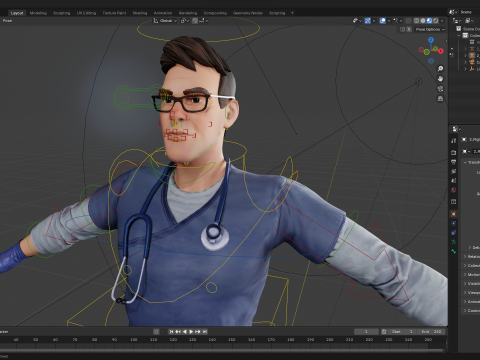Screen dimensions: 480x360
Task: Expand the Custom Properties panel
Action: [x=471, y=310]
